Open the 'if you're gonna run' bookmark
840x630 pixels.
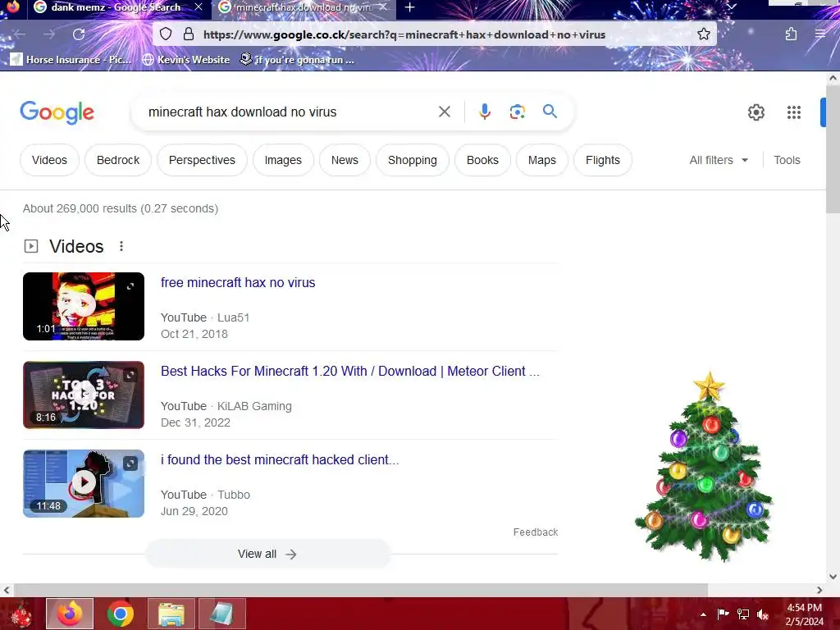(x=297, y=59)
